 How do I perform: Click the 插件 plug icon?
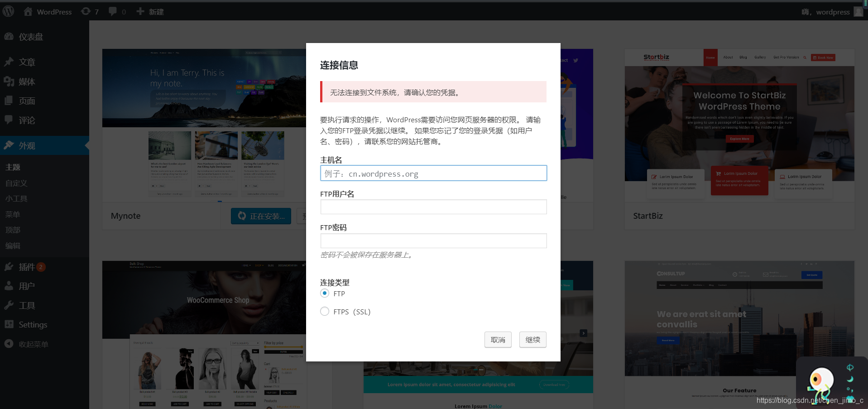(x=9, y=267)
